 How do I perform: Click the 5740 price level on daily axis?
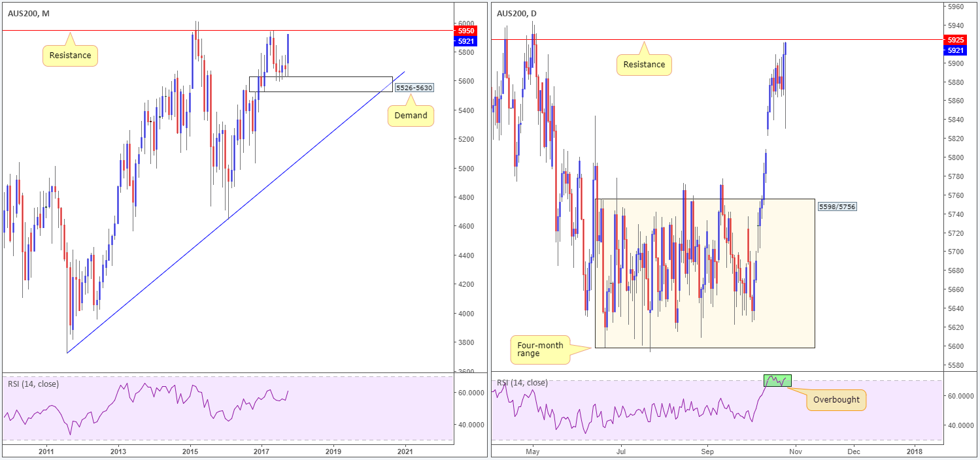pyautogui.click(x=956, y=214)
